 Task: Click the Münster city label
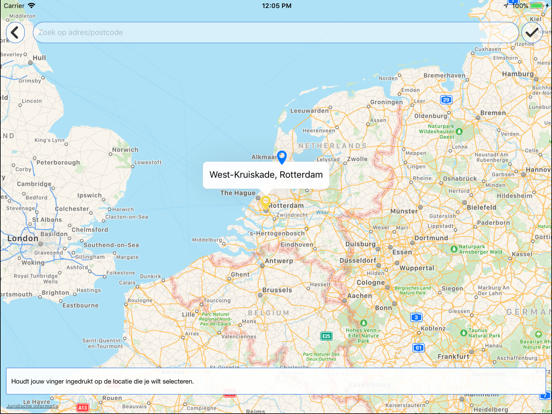click(404, 211)
